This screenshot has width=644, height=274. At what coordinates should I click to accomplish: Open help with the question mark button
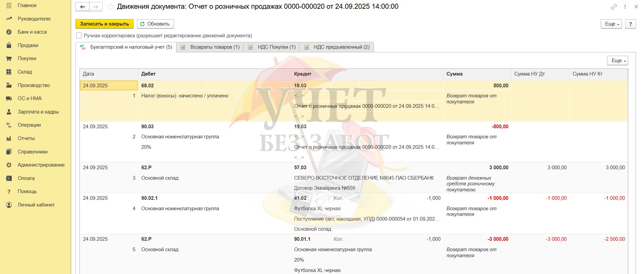pyautogui.click(x=631, y=24)
